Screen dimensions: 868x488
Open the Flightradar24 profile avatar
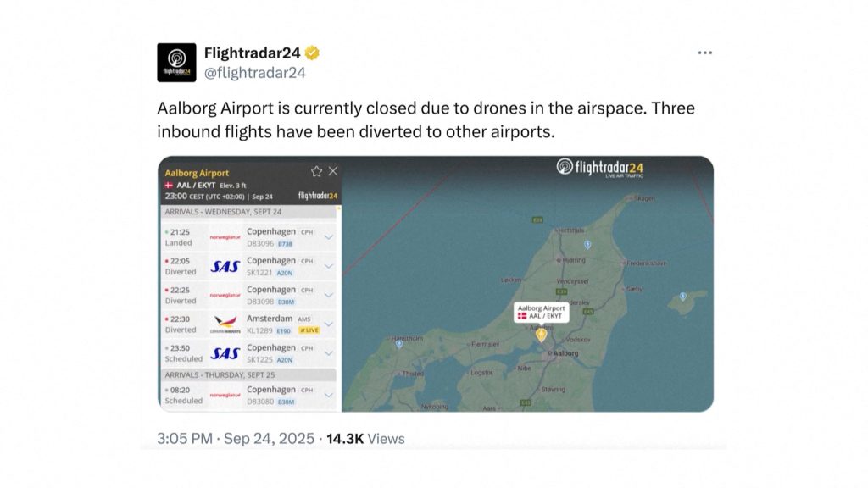(x=176, y=60)
